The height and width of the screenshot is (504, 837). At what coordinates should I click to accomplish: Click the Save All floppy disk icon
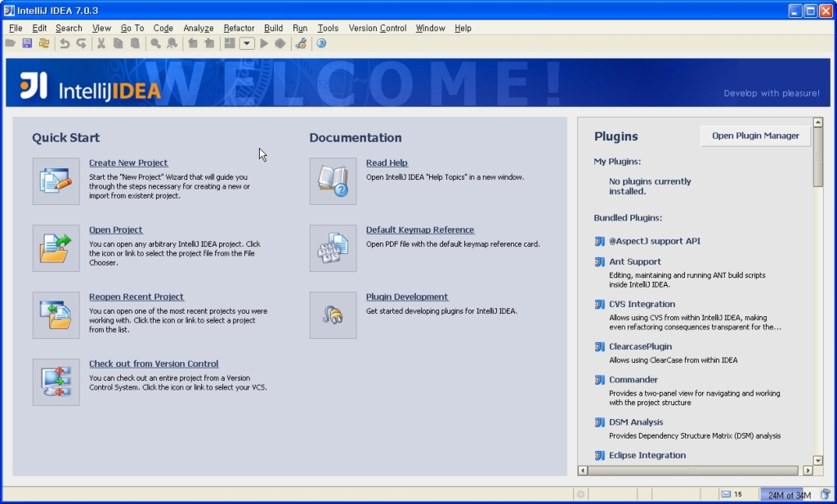tap(27, 43)
